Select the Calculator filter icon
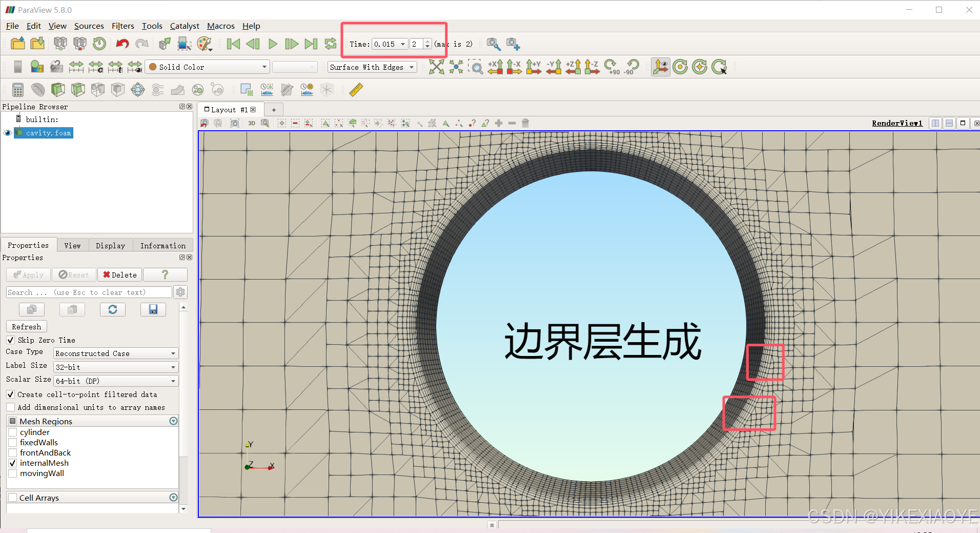980x533 pixels. coord(17,89)
